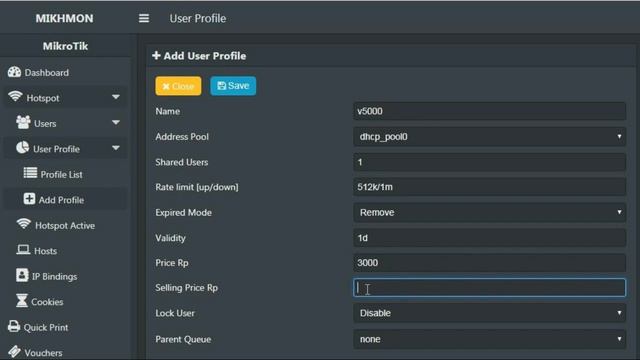This screenshot has height=360, width=640.
Task: Open Dashboard from the sidebar icon
Action: [14, 72]
